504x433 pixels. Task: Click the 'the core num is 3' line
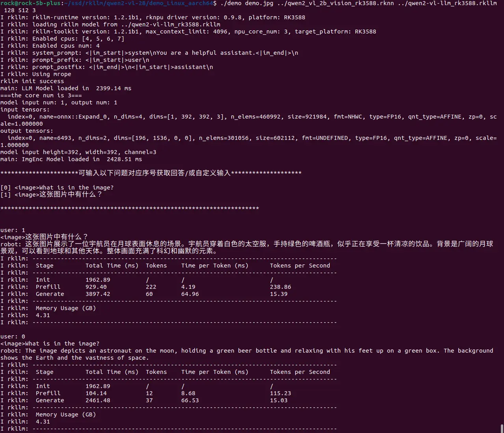coord(41,95)
